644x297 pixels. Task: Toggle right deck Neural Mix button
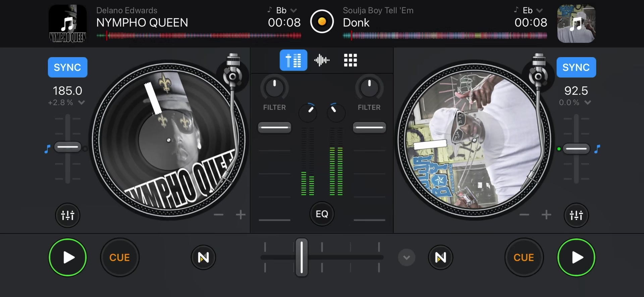point(440,257)
